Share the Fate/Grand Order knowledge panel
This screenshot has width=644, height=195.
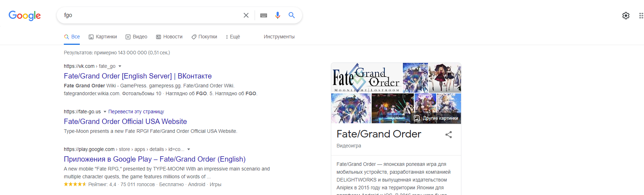click(449, 135)
